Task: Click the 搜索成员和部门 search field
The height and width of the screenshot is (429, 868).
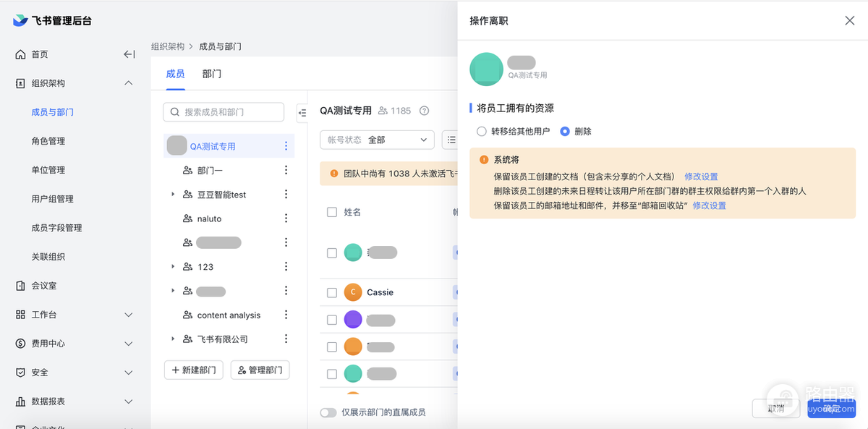Action: (x=224, y=112)
